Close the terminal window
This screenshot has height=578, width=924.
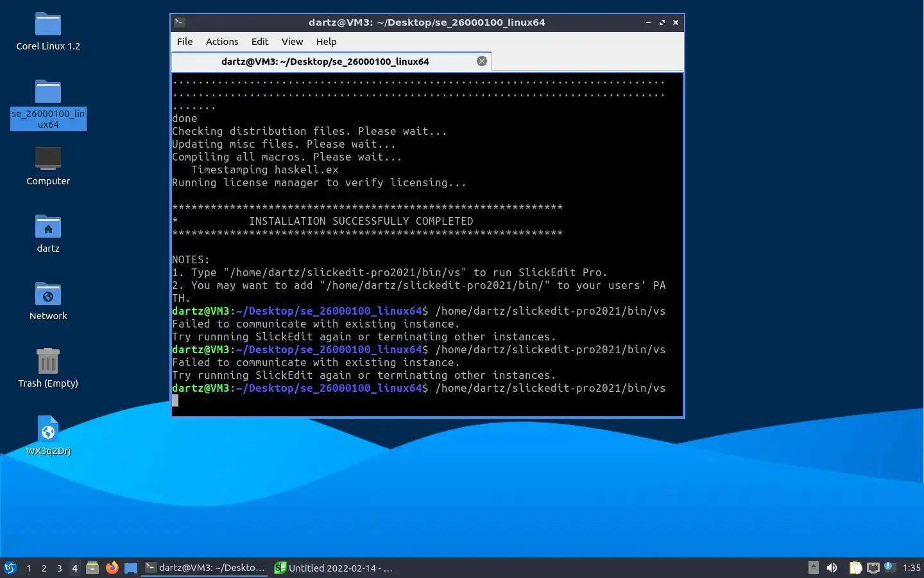click(x=676, y=22)
